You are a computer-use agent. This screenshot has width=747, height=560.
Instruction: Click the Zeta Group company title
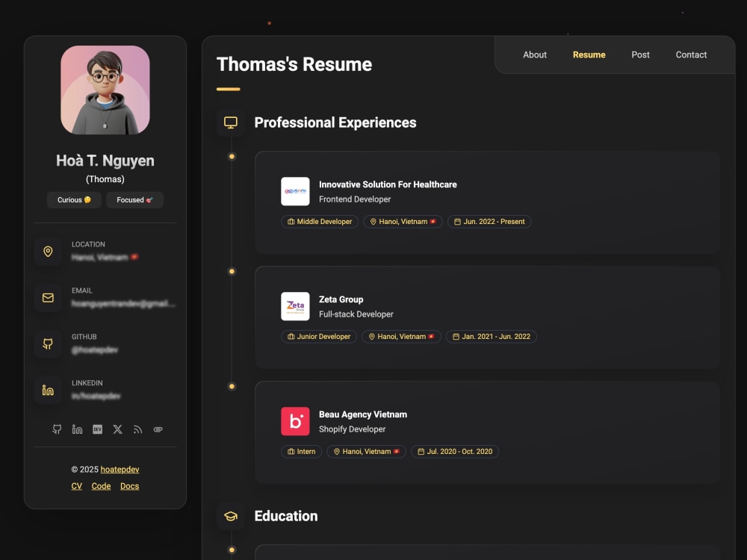tap(341, 299)
